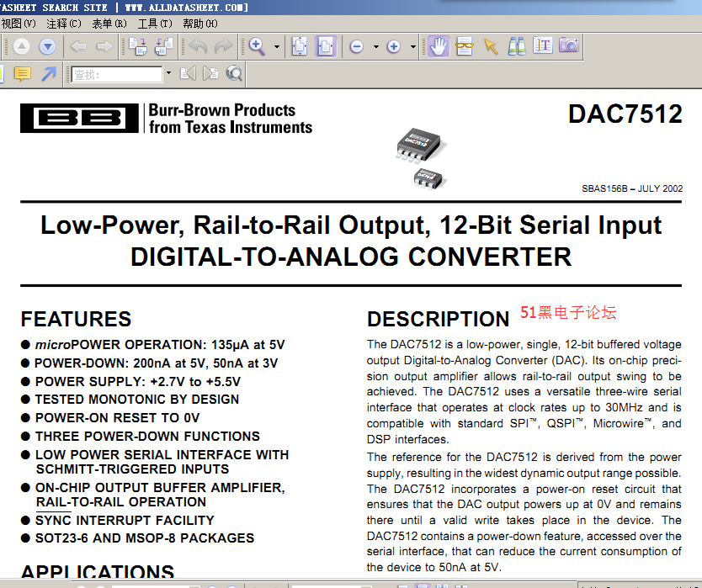Screen dimensions: 702x588
Task: Open the 表单(R) menu
Action: (109, 24)
